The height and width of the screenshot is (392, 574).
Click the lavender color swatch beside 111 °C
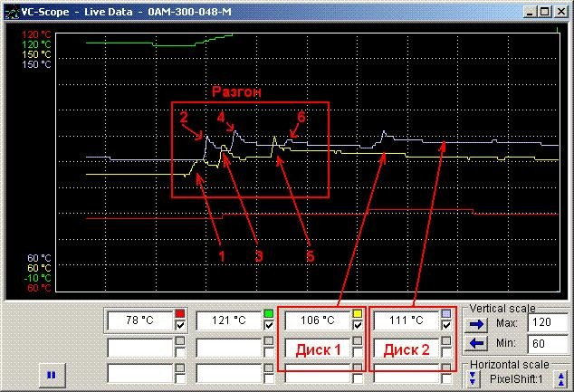(446, 313)
